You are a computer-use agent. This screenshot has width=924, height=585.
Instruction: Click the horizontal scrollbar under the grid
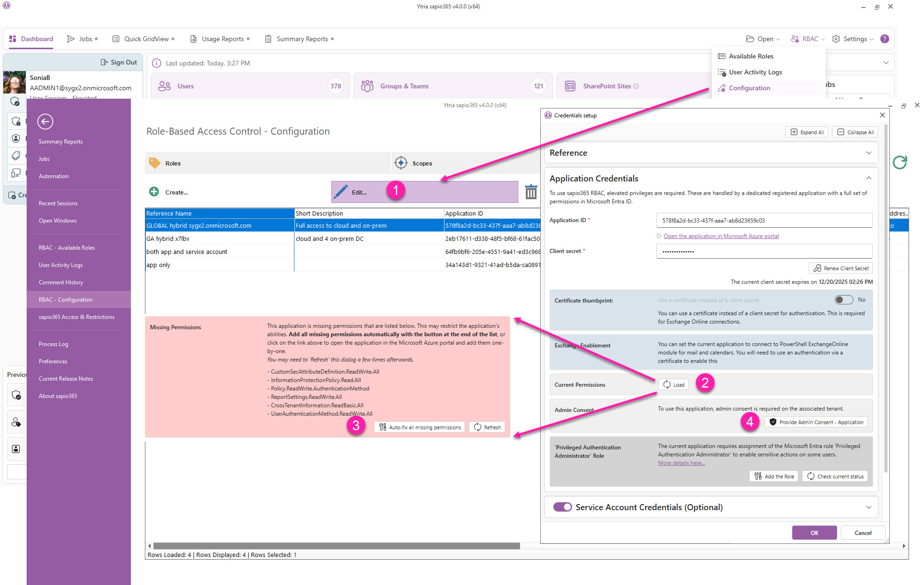(x=337, y=546)
